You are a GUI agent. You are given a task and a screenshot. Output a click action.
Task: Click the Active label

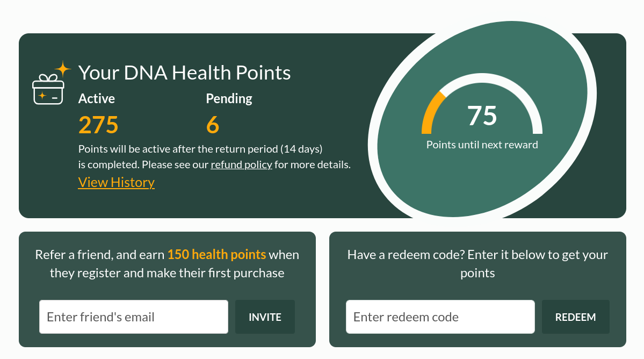pos(97,98)
